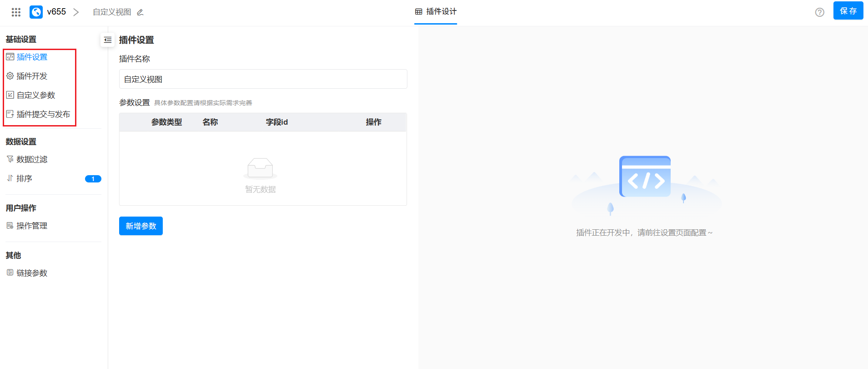Click the 插件开发 gear icon
The width and height of the screenshot is (868, 369).
(x=10, y=76)
